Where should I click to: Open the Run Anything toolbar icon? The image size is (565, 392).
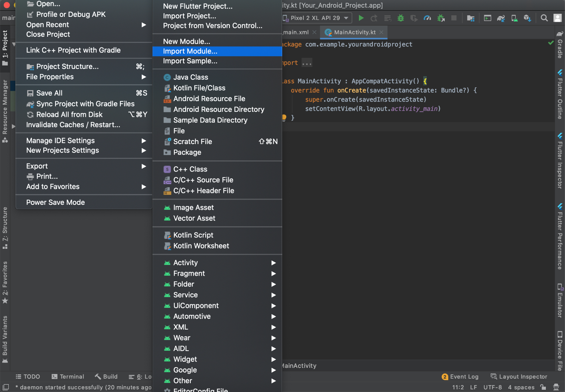point(488,18)
